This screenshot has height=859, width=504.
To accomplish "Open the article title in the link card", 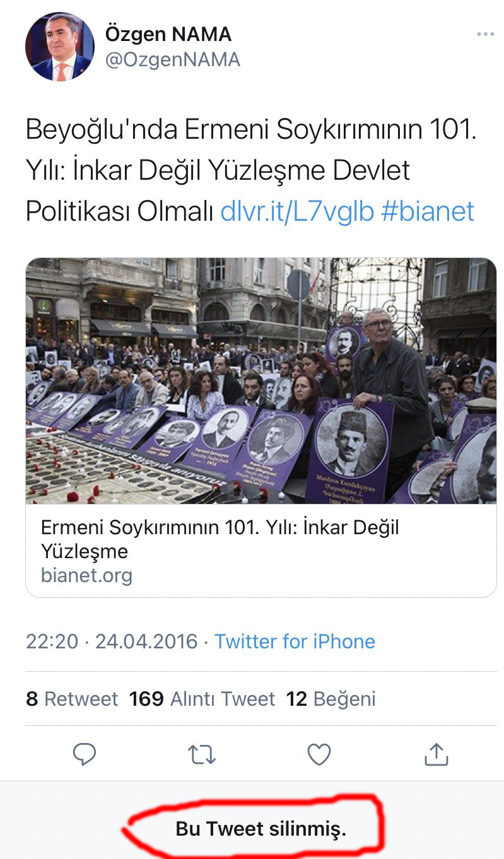I will pyautogui.click(x=220, y=539).
